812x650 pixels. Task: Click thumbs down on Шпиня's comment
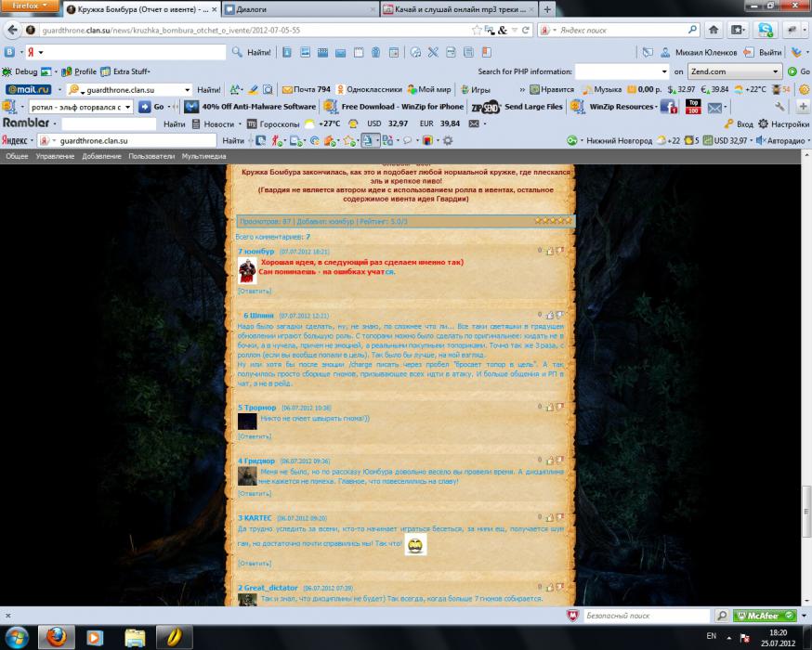(559, 316)
